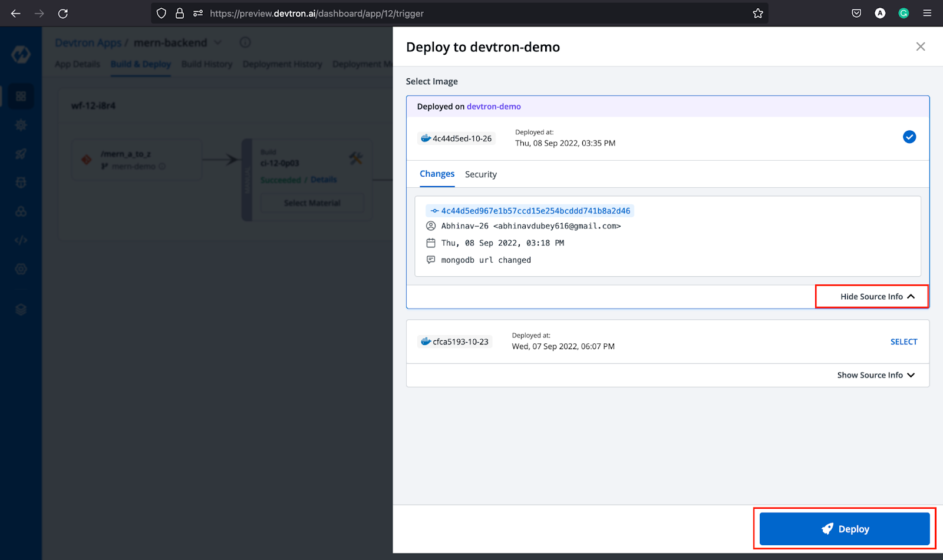Screen dimensions: 943x560
Task: Reload the page in the browser
Action: coord(63,13)
